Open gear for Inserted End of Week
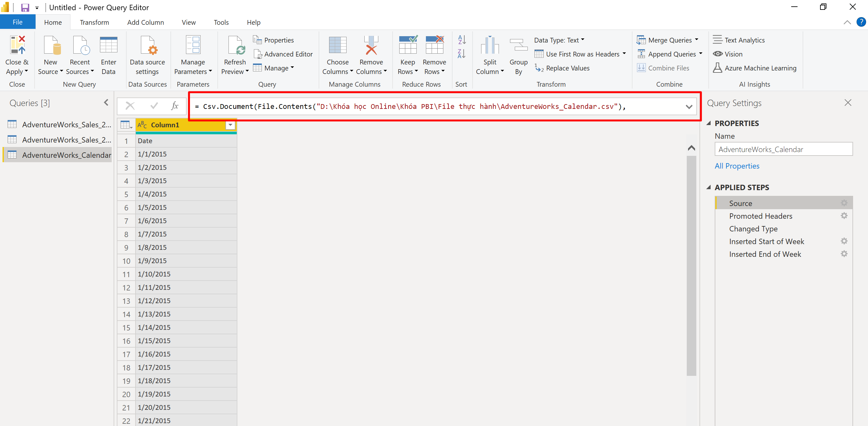Viewport: 868px width, 426px height. pos(844,254)
